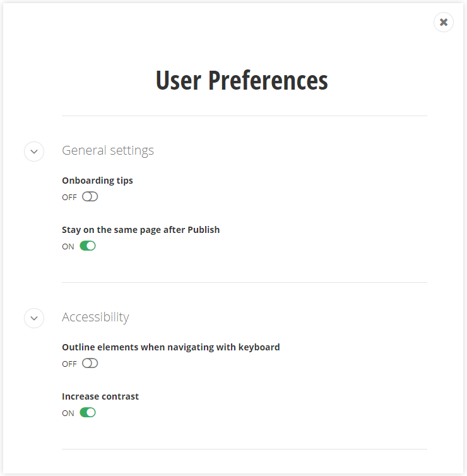The height and width of the screenshot is (476, 467).
Task: Switch off the Increase contrast toggle
Action: click(x=88, y=413)
